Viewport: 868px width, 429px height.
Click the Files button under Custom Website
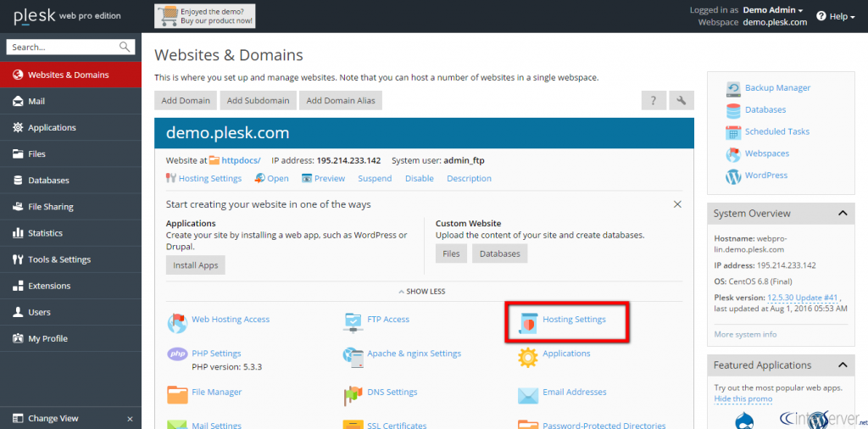coord(451,253)
